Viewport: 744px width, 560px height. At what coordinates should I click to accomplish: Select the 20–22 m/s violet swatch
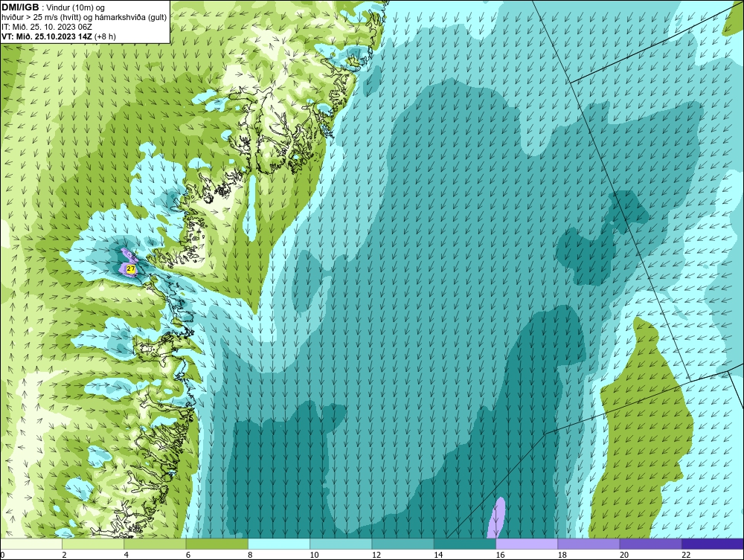pos(650,544)
